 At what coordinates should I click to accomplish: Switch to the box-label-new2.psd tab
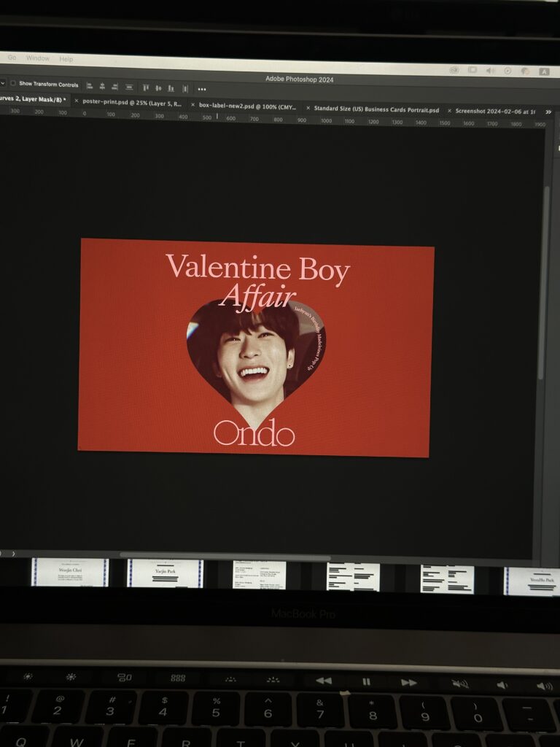tap(246, 106)
